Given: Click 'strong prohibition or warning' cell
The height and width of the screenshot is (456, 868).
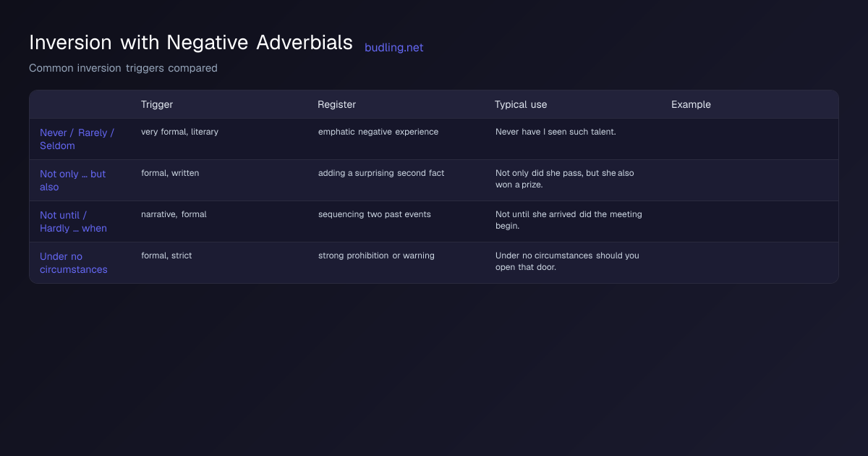Looking at the screenshot, I should (376, 256).
